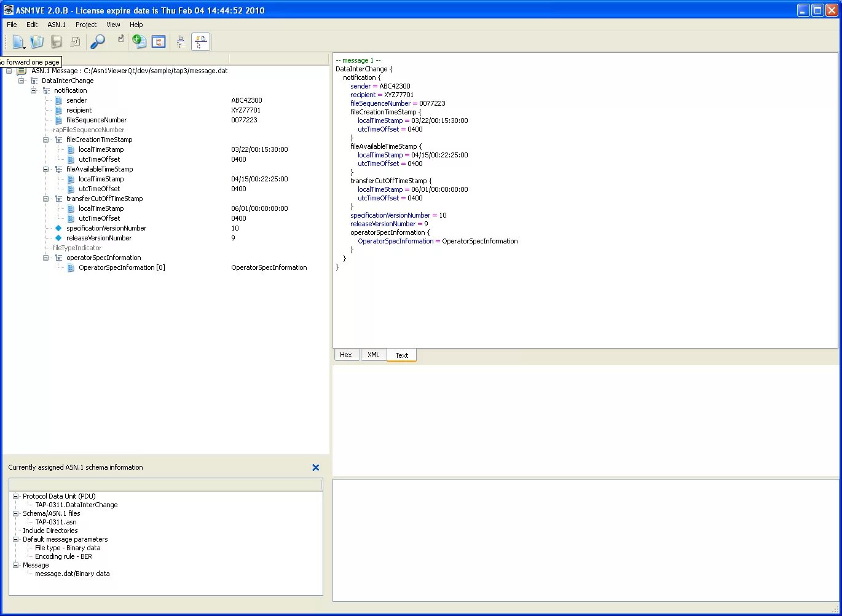Select the TAP-0311.asn schema file
842x616 pixels.
coord(56,522)
